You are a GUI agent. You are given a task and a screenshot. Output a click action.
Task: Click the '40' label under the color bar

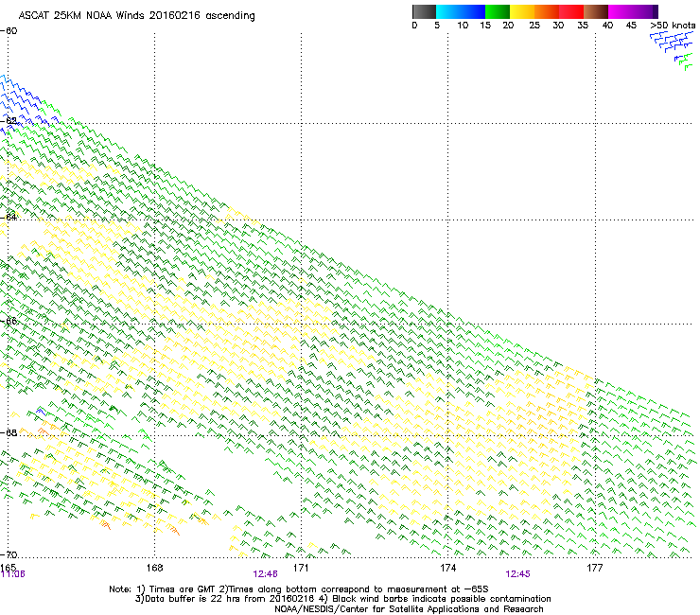point(607,26)
